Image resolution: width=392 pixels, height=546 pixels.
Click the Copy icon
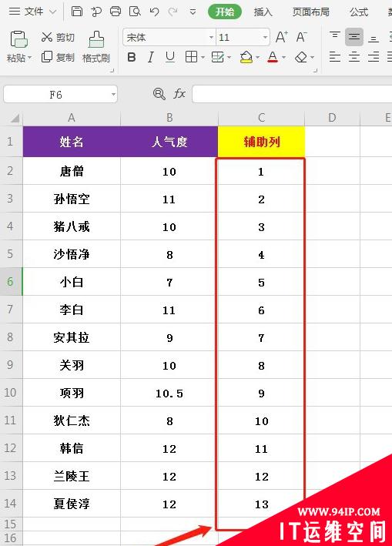click(x=47, y=57)
